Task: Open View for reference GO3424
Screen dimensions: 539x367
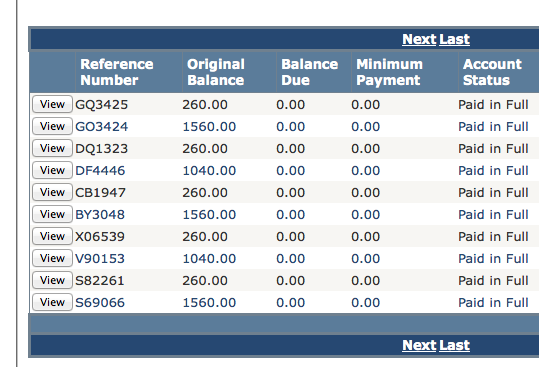Action: pyautogui.click(x=52, y=126)
